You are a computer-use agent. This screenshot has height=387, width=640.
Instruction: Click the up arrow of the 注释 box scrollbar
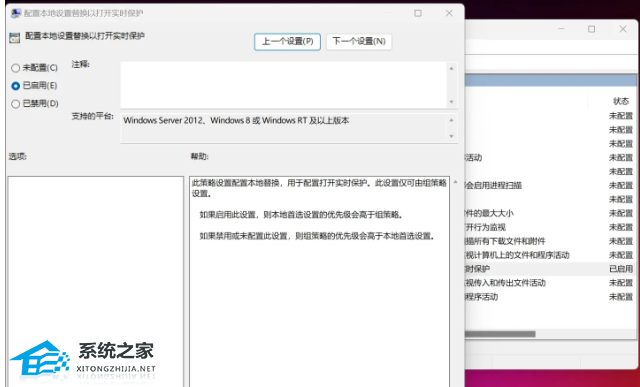pyautogui.click(x=451, y=68)
